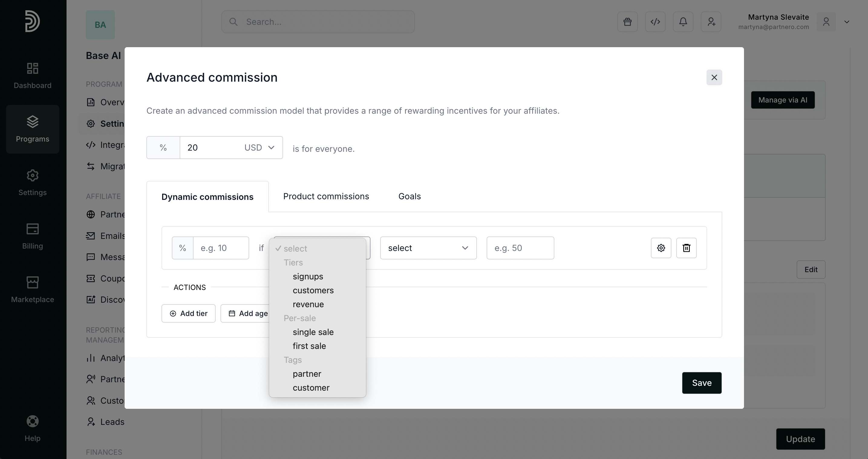
Task: Switch to Product commissions tab
Action: 326,197
